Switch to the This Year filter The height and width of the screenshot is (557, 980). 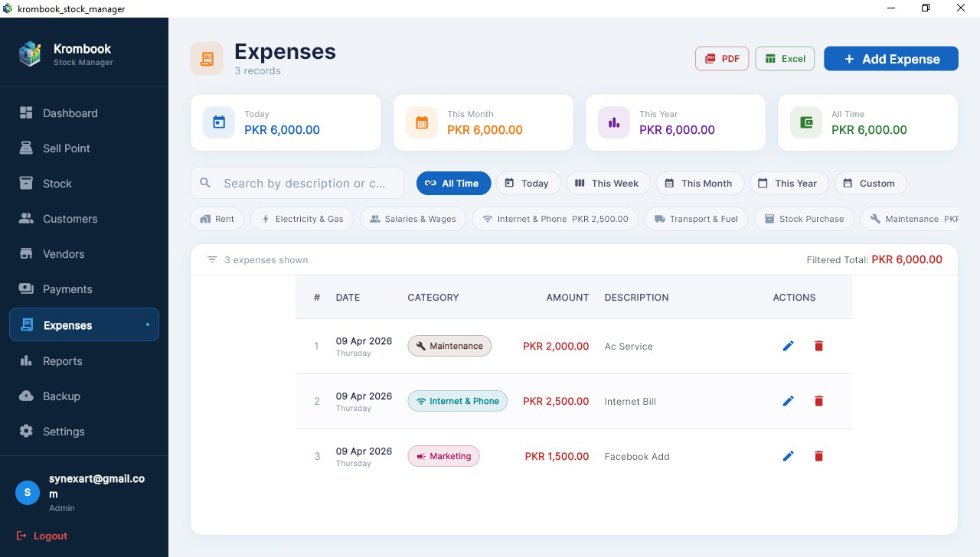789,183
